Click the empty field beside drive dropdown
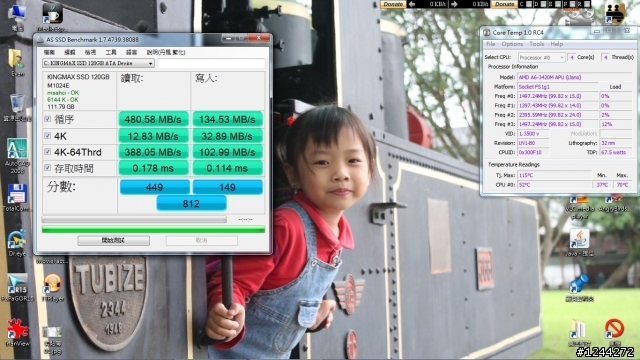The image size is (640, 360). coord(211,63)
